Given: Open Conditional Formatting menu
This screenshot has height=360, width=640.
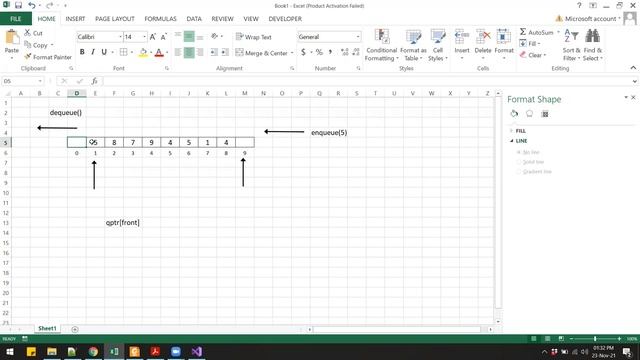Looking at the screenshot, I should click(381, 45).
